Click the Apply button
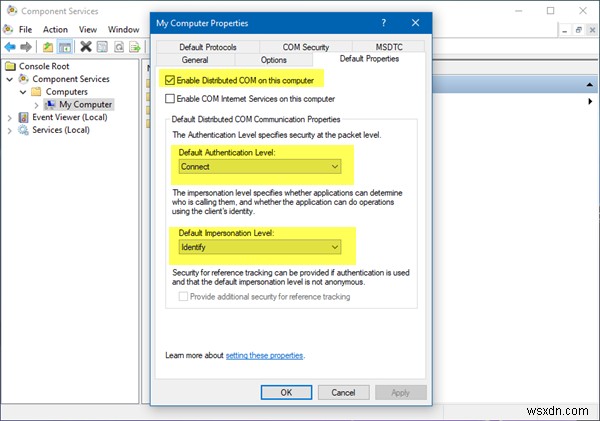The image size is (600, 421). click(x=401, y=392)
